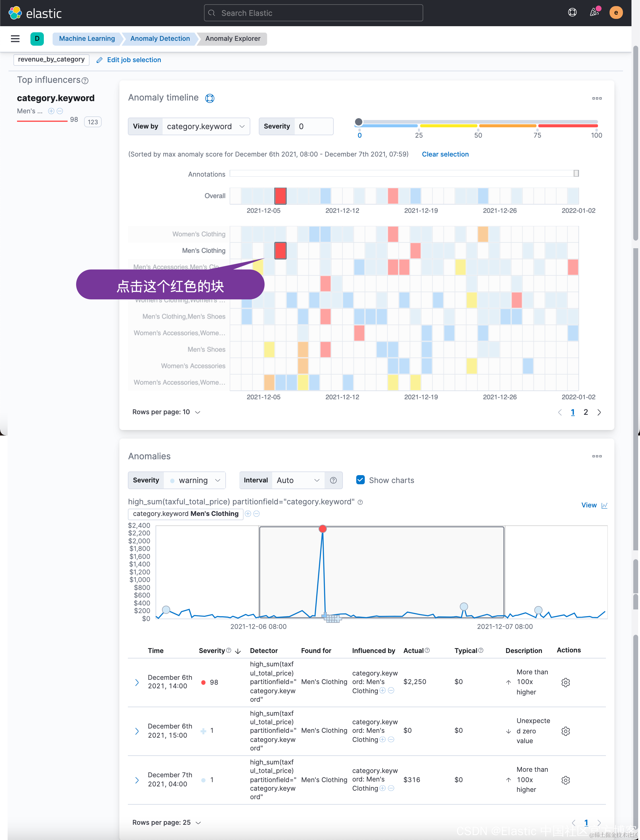This screenshot has width=640, height=840.
Task: Click the Anomaly timeline help icon
Action: coord(209,98)
